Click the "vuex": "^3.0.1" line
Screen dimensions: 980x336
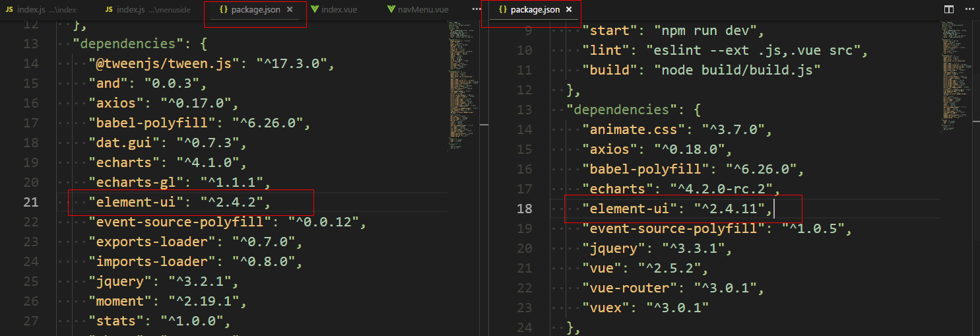coord(645,308)
